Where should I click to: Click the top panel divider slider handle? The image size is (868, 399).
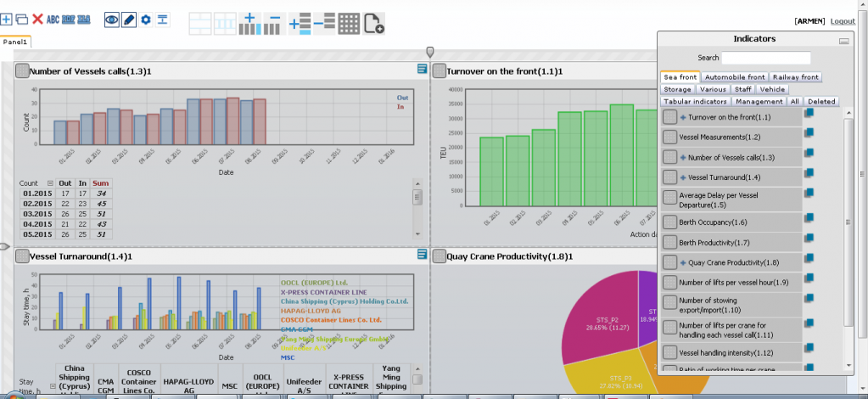pyautogui.click(x=430, y=52)
